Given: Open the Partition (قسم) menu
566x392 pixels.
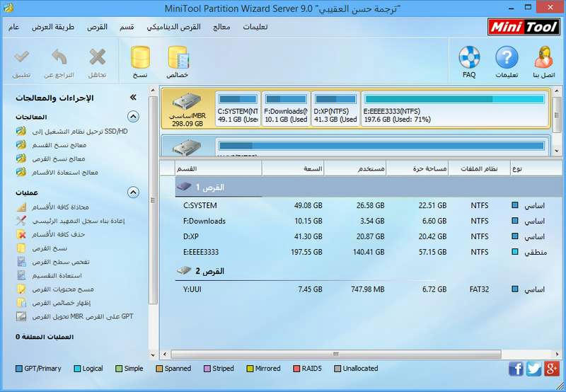Looking at the screenshot, I should click(x=127, y=27).
